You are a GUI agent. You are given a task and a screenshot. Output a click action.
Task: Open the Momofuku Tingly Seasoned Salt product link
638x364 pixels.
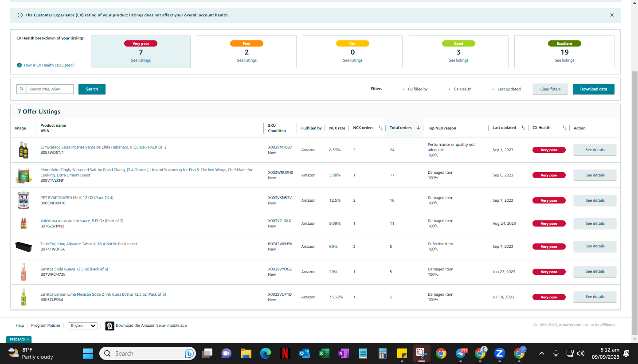coord(146,172)
